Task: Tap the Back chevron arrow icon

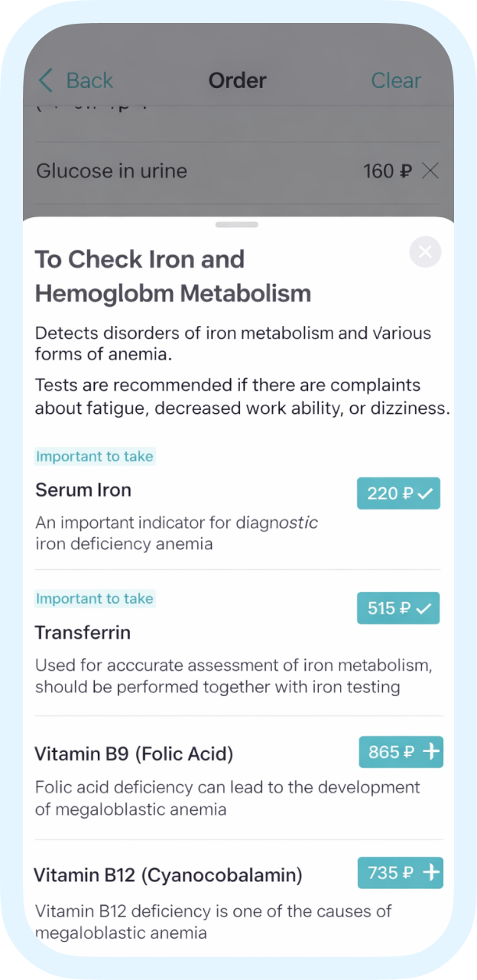Action: [x=47, y=80]
